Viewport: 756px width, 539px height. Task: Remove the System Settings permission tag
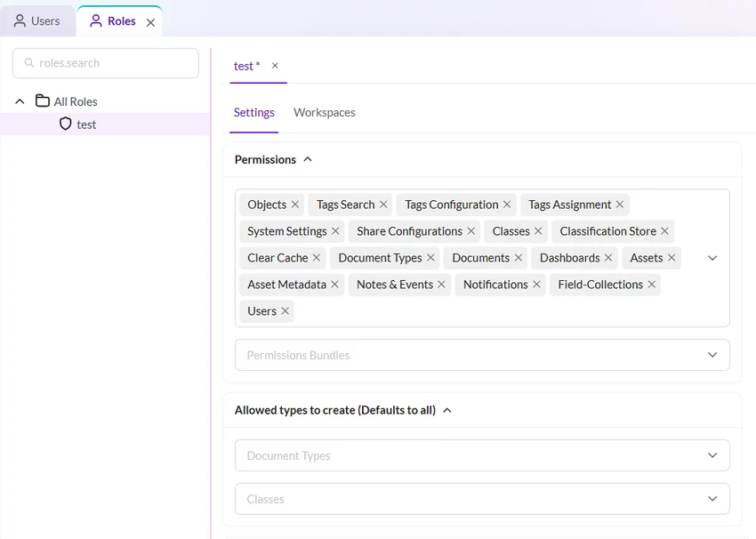(335, 231)
